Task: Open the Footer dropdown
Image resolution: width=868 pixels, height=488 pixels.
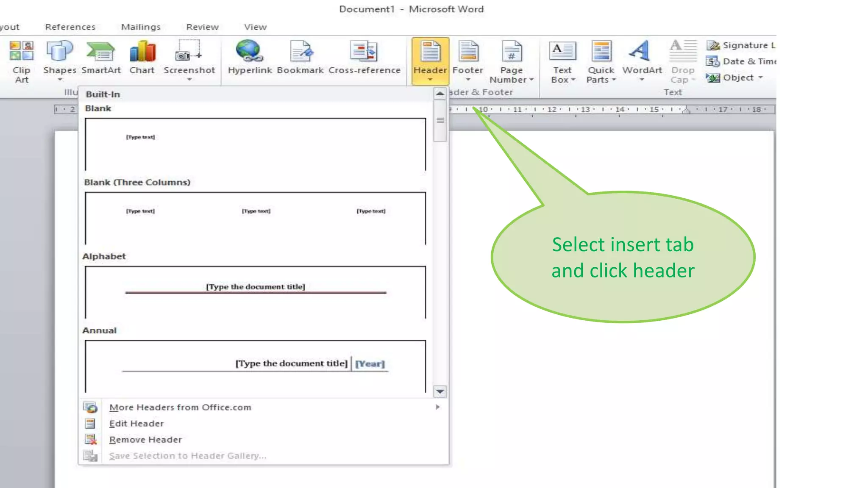Action: point(468,79)
